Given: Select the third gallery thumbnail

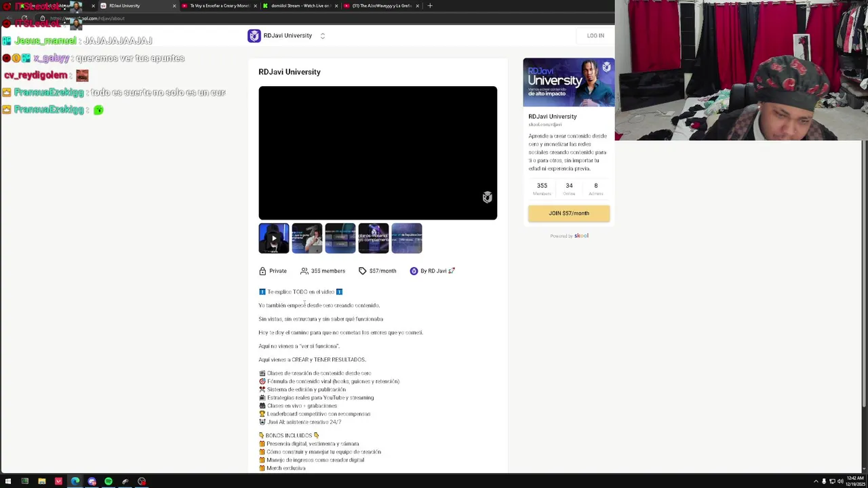Looking at the screenshot, I should (x=340, y=239).
